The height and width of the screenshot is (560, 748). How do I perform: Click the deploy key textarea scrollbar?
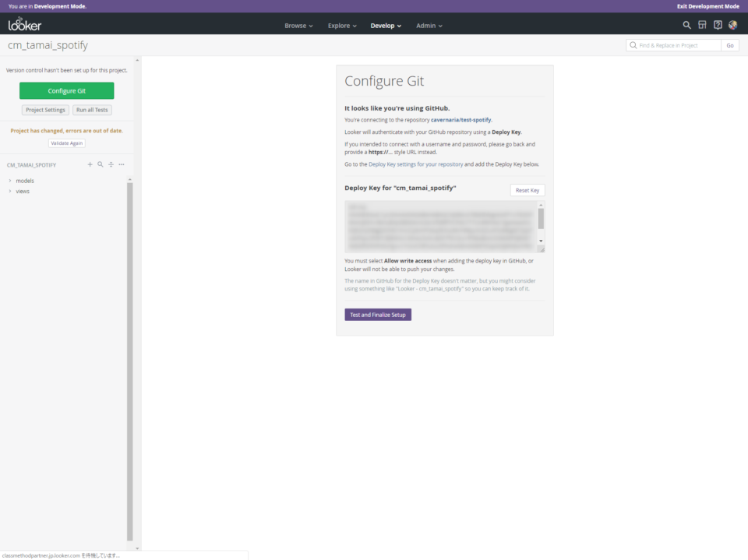541,219
